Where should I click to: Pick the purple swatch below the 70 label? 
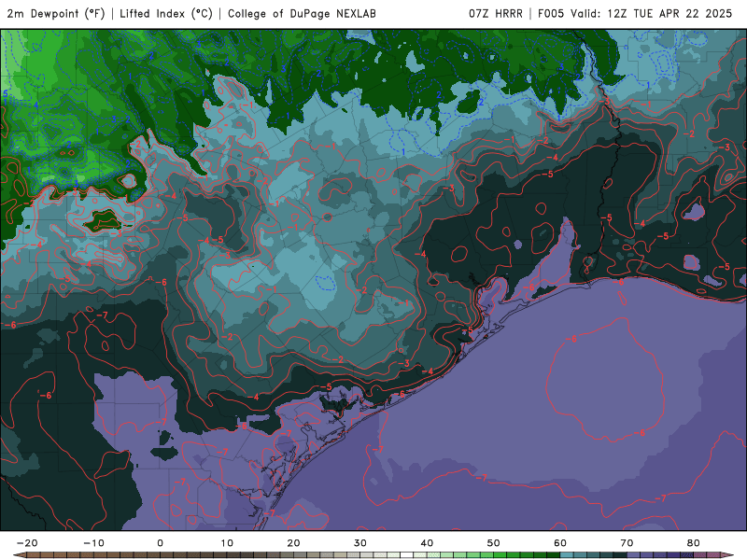(634, 555)
